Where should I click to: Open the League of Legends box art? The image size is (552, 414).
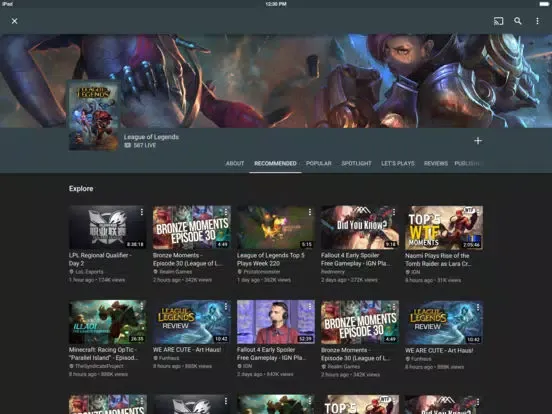pyautogui.click(x=94, y=116)
